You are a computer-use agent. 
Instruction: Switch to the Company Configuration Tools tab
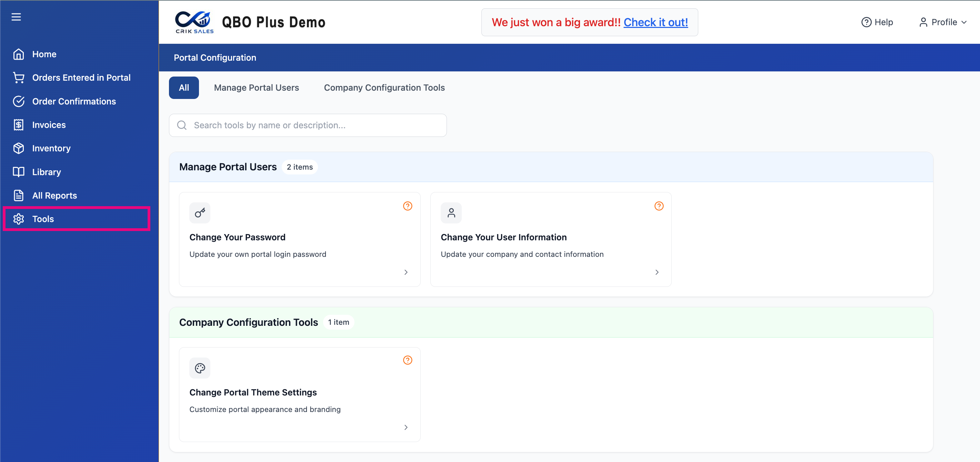pyautogui.click(x=384, y=88)
